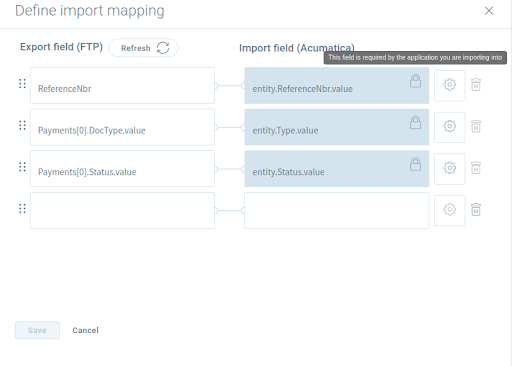Image resolution: width=512 pixels, height=366 pixels.
Task: Click lock icon on entity.ReferenceNbr.value field
Action: (x=415, y=81)
